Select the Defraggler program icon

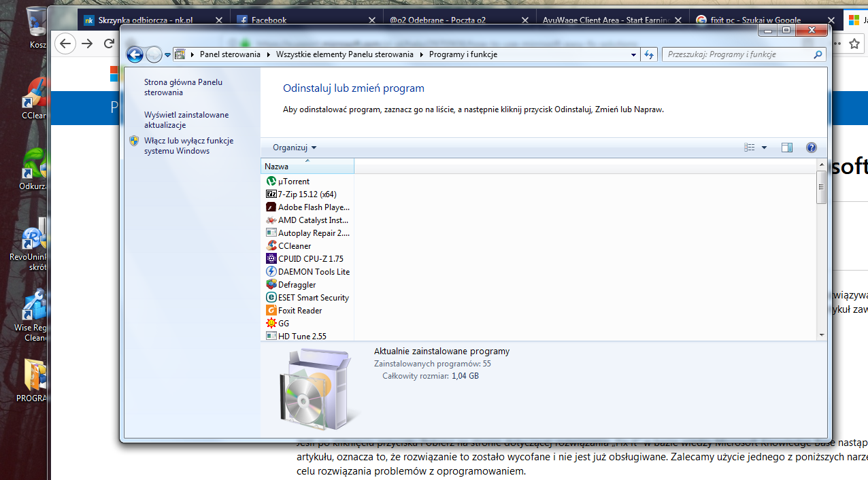pos(271,285)
